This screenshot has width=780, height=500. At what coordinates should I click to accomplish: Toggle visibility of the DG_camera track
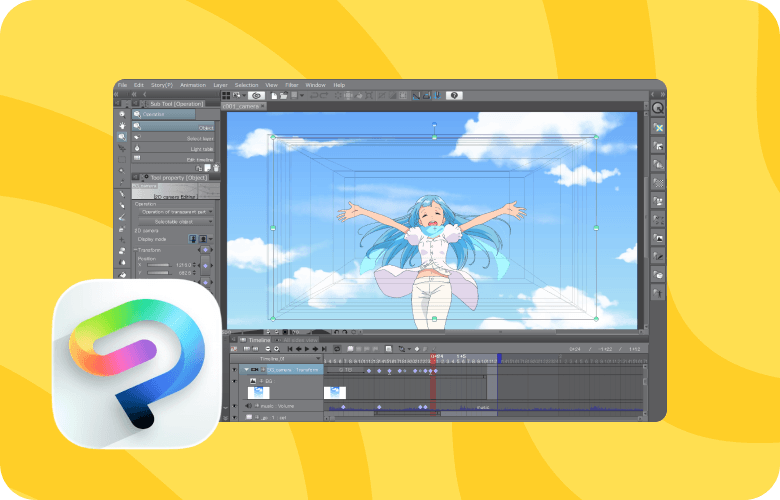234,370
